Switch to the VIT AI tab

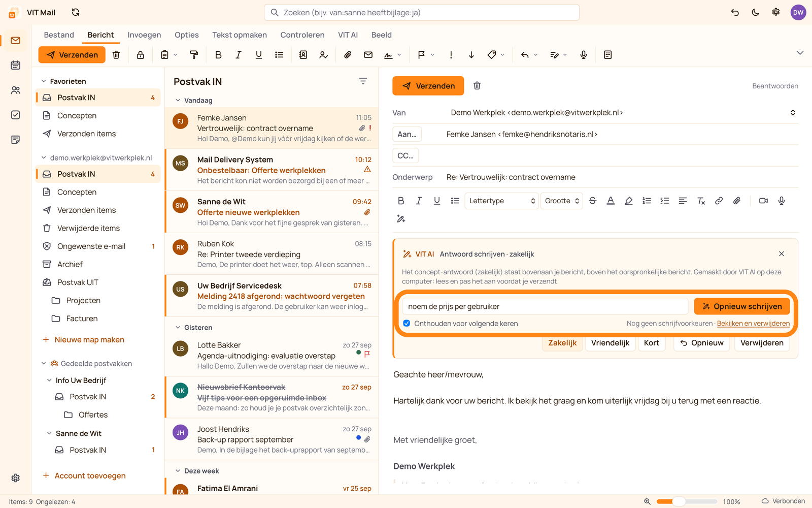tap(348, 35)
